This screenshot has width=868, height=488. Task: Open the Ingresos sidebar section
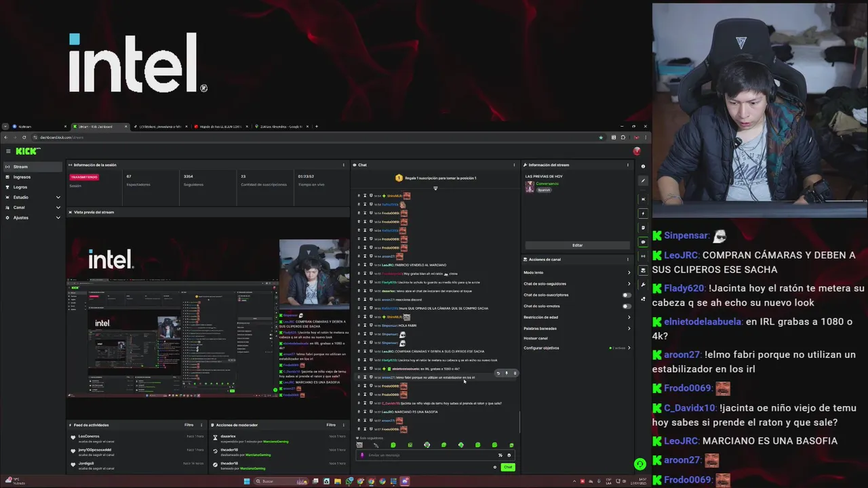click(33, 177)
